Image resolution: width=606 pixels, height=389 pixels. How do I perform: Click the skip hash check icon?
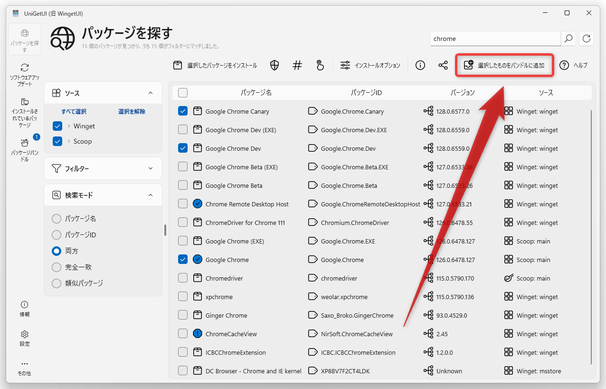point(297,65)
